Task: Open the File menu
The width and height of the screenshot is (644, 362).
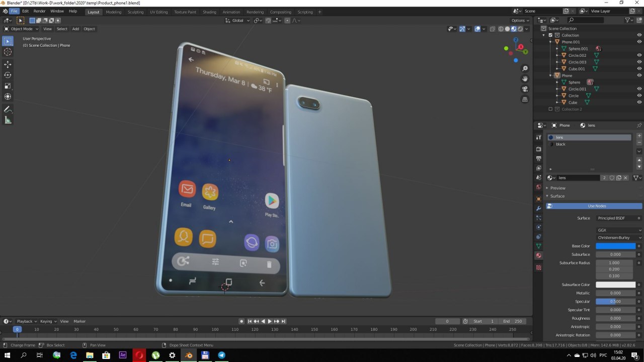Action: [14, 11]
